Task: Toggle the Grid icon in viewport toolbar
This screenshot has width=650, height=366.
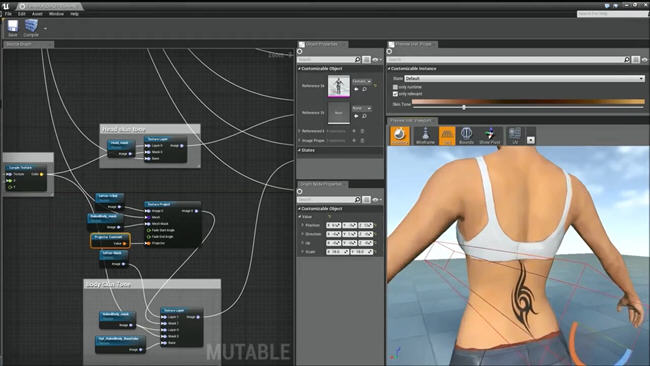Action: tap(447, 136)
